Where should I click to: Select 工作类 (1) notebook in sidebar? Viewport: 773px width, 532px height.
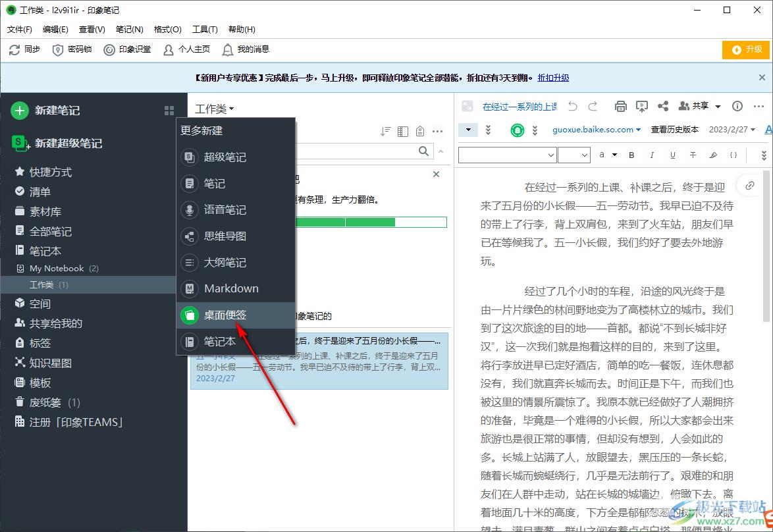(x=88, y=285)
